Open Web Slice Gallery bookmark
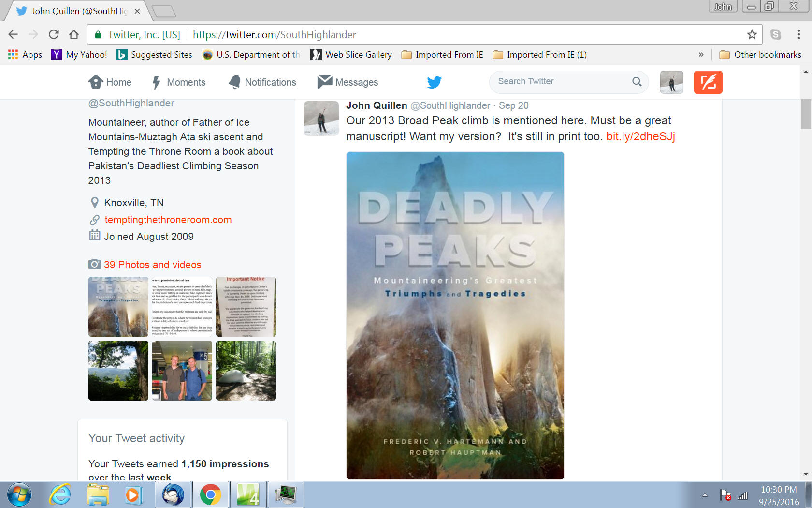This screenshot has height=508, width=812. click(x=351, y=55)
